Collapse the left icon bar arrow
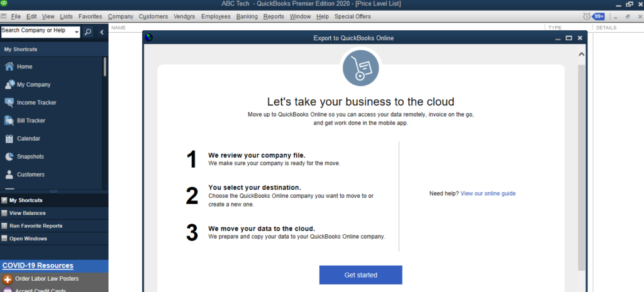 click(102, 32)
